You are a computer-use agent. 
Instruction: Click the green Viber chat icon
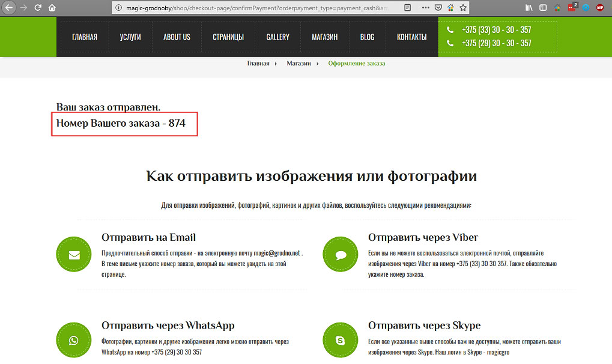click(x=341, y=255)
